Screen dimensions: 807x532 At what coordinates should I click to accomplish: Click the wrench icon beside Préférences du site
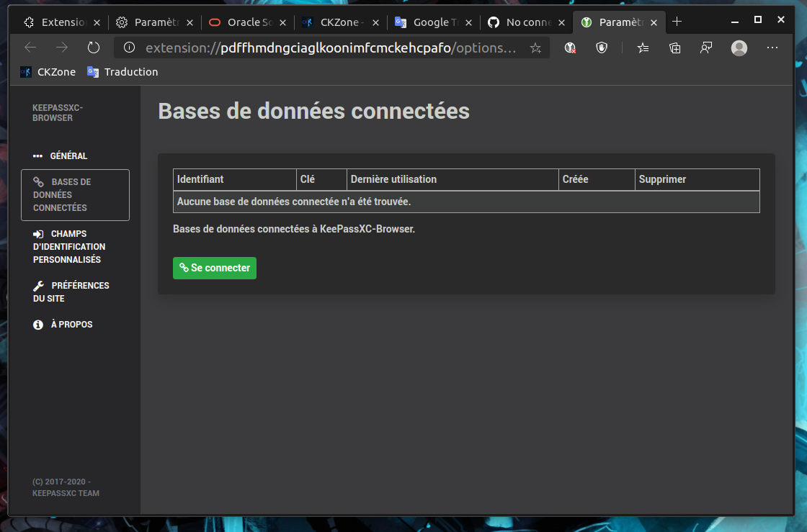(x=37, y=285)
